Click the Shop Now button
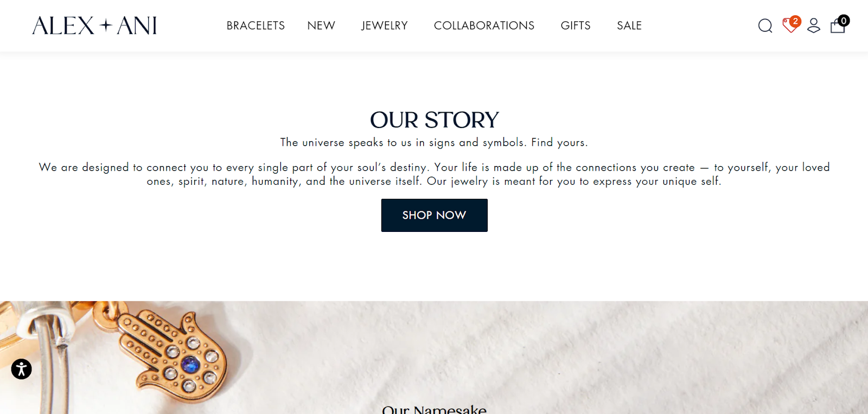This screenshot has height=414, width=868. 434,215
